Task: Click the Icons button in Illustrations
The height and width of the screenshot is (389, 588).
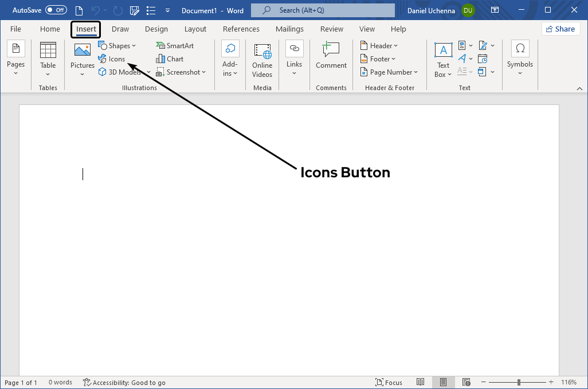Action: pos(112,59)
